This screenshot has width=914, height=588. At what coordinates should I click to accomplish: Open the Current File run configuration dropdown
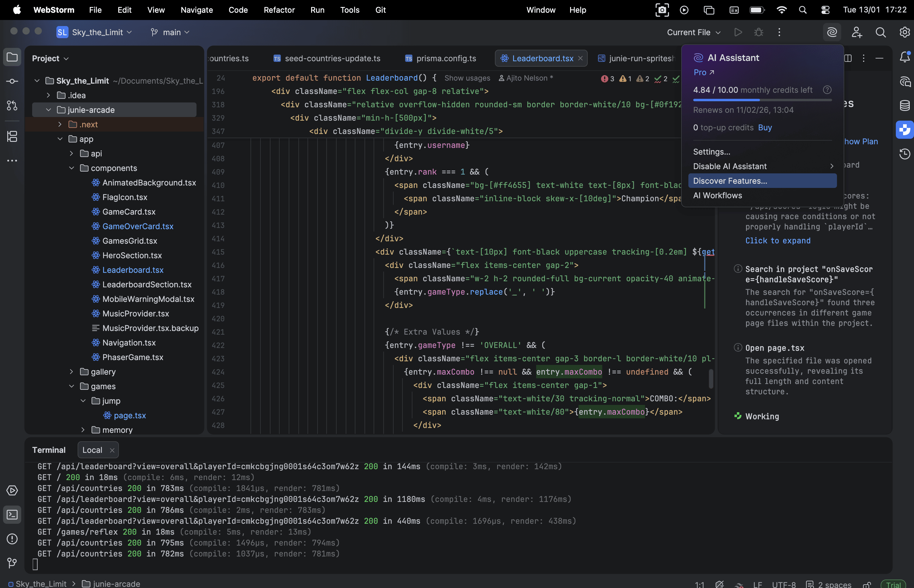[693, 32]
